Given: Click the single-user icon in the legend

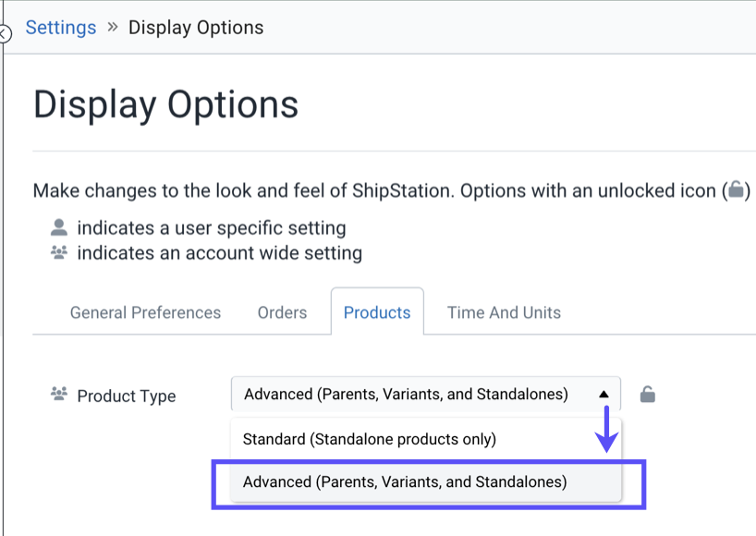Looking at the screenshot, I should click(59, 227).
